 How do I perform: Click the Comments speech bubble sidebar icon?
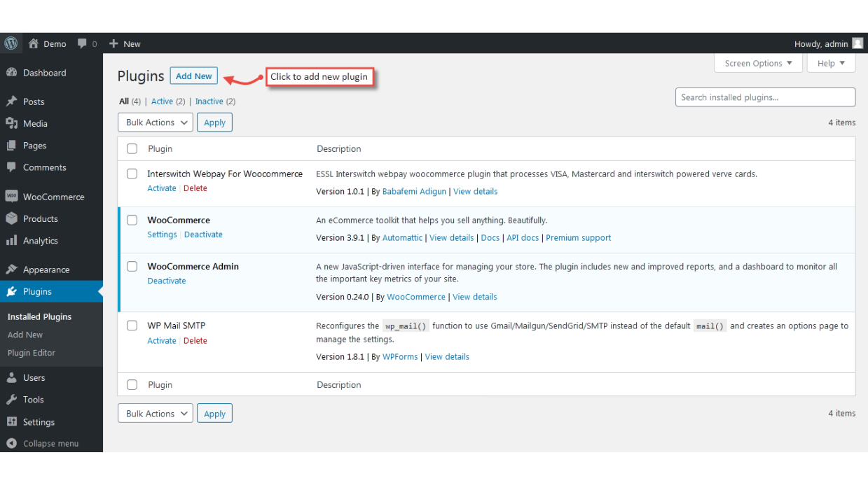pyautogui.click(x=11, y=167)
